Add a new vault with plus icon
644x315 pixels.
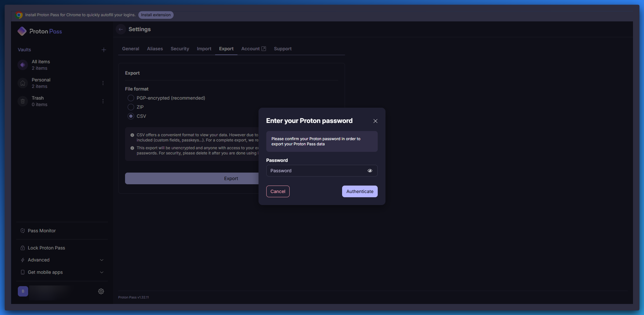104,50
